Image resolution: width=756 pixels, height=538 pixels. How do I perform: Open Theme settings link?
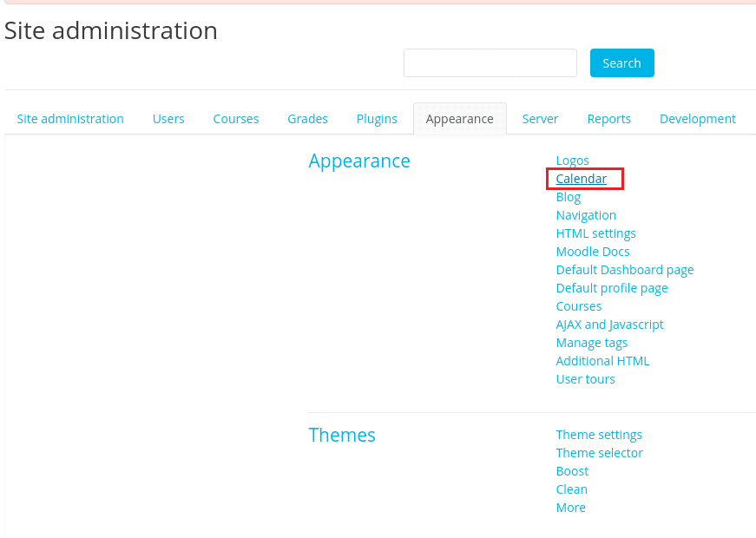point(599,435)
